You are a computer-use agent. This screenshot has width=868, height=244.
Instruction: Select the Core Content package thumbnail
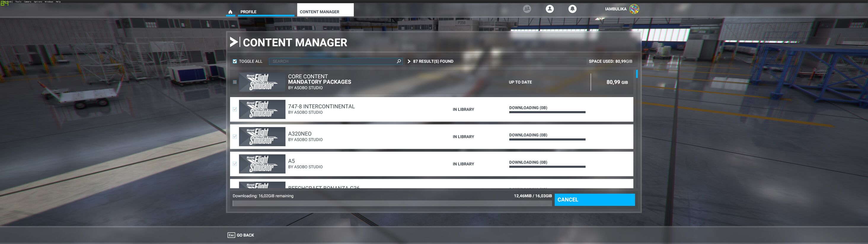click(262, 82)
